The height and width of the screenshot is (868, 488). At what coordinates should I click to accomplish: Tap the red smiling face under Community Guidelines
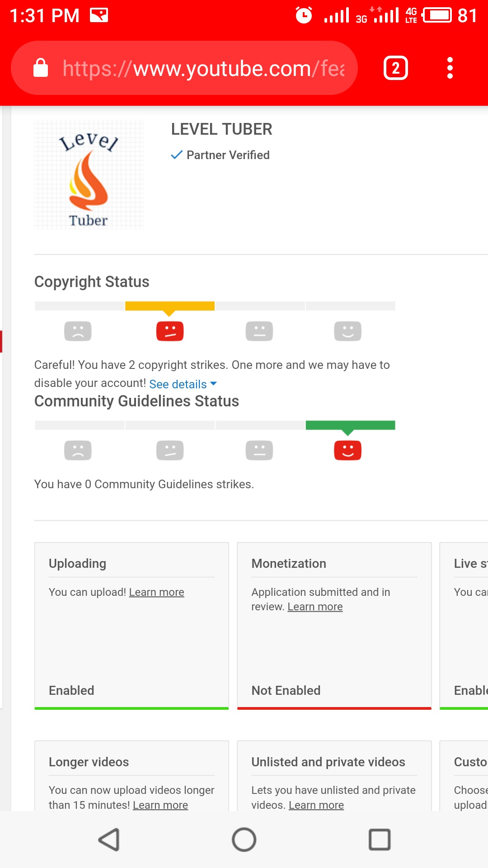tap(347, 451)
